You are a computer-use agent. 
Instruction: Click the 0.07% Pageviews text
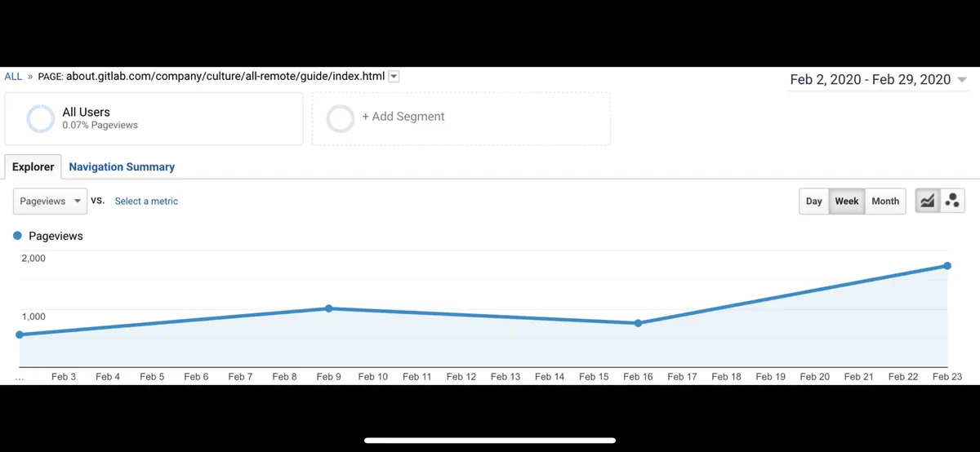(100, 126)
